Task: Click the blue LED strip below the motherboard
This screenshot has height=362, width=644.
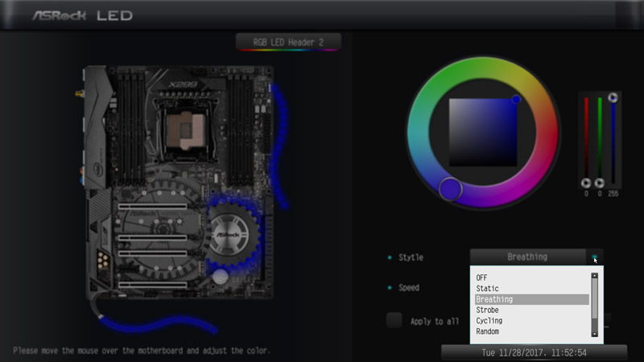Action: (158, 323)
